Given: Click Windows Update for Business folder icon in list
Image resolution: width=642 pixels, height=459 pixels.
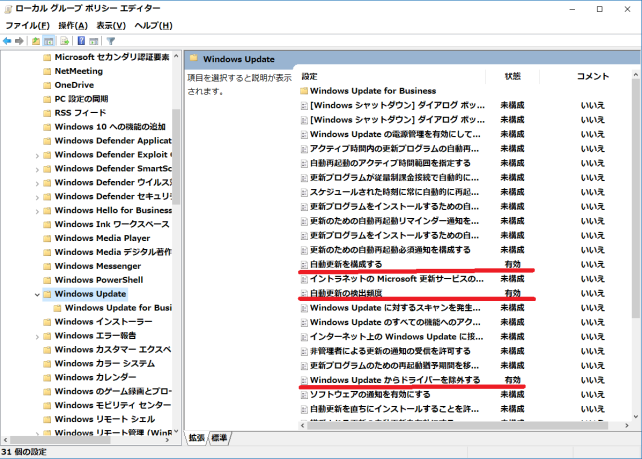Looking at the screenshot, I should pyautogui.click(x=304, y=91).
